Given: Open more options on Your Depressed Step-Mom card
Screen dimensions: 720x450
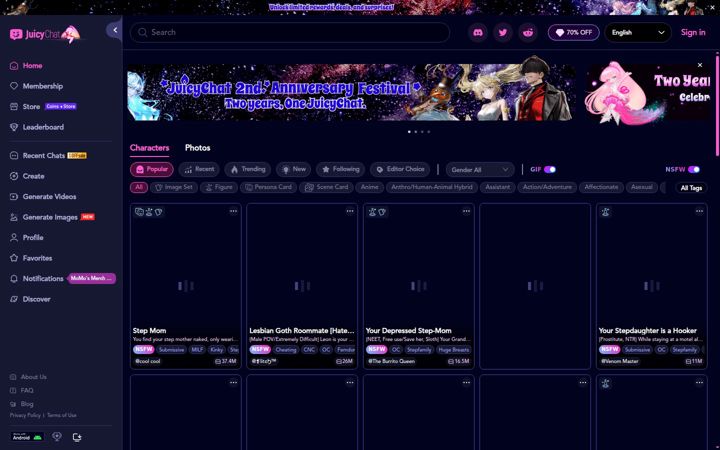Looking at the screenshot, I should (467, 211).
